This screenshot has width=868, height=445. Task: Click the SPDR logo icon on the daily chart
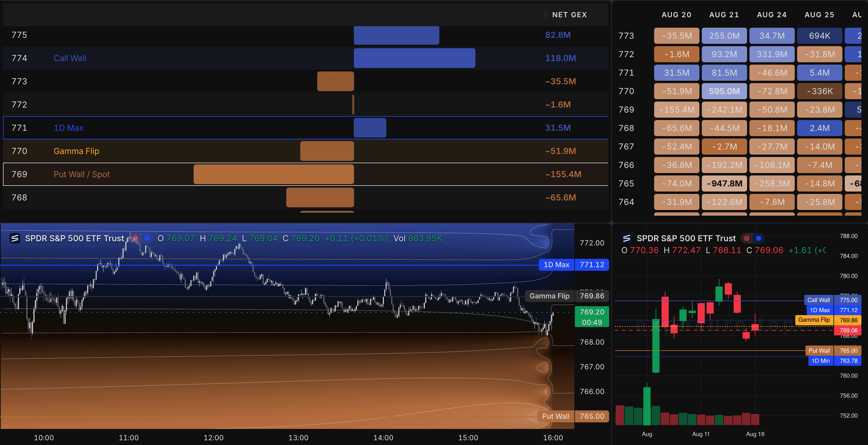click(626, 239)
